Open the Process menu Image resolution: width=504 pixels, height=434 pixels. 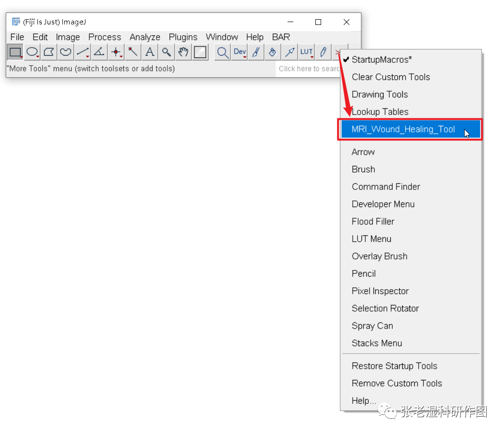105,37
